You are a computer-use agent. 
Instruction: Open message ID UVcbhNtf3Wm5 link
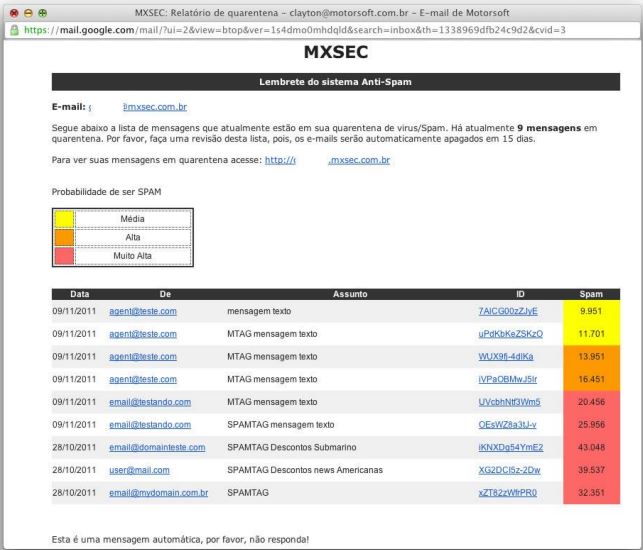click(509, 401)
